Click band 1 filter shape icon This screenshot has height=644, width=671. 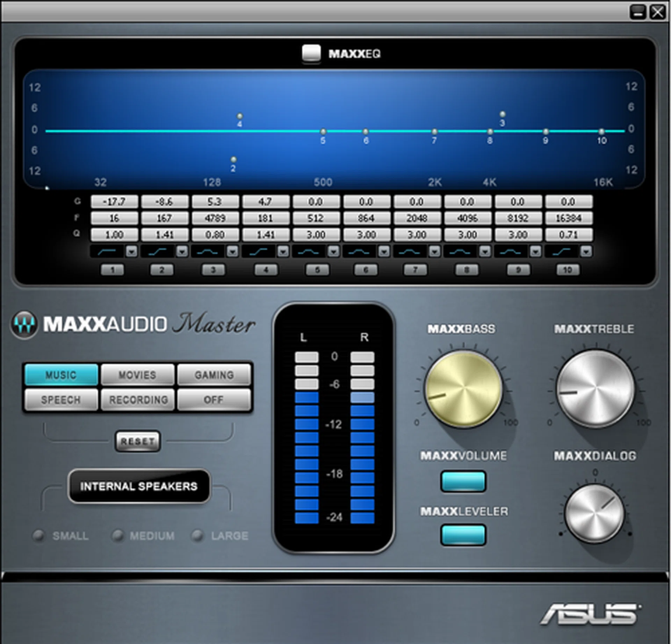[107, 252]
